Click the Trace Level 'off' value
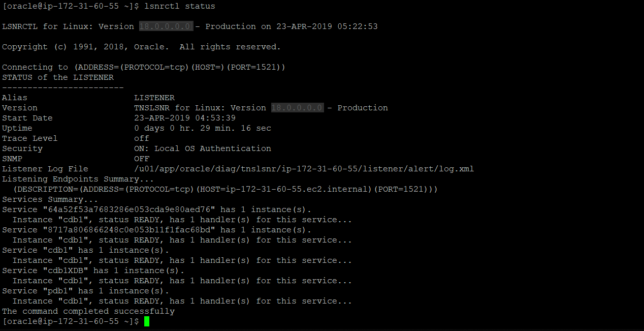The image size is (644, 331). (x=142, y=138)
